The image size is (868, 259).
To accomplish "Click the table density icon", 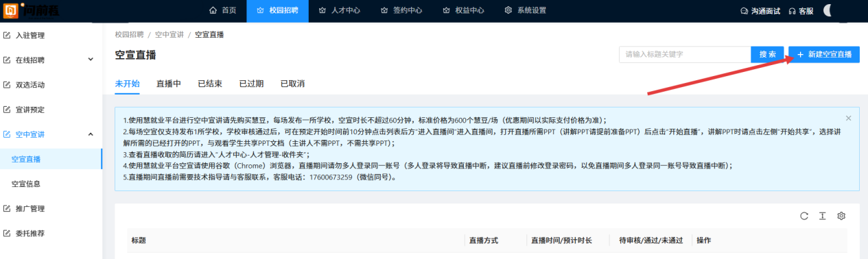I will click(823, 216).
